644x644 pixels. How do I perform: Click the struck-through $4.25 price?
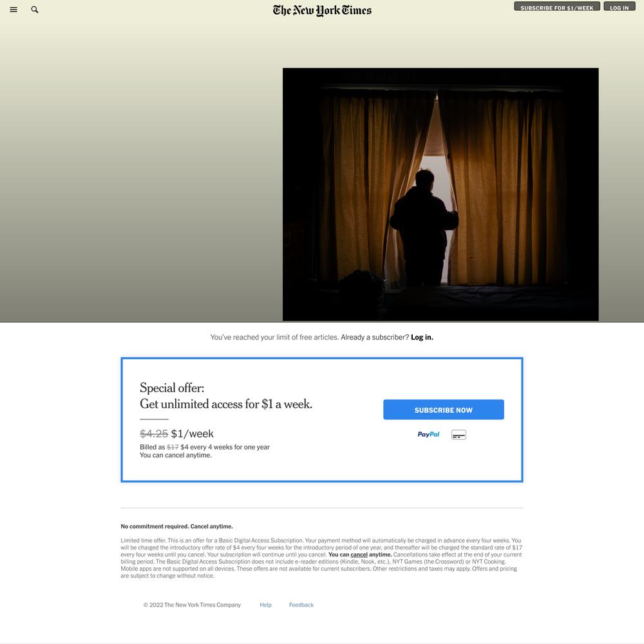coord(154,433)
